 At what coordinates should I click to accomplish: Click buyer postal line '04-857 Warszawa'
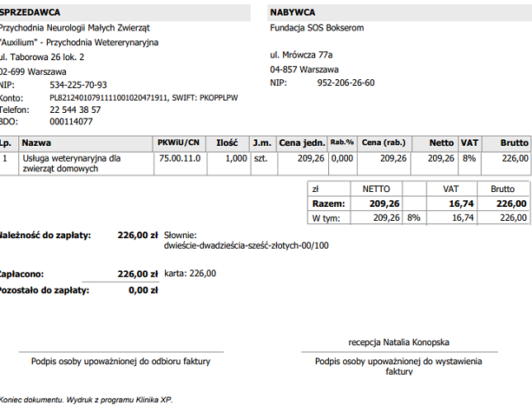pos(304,69)
